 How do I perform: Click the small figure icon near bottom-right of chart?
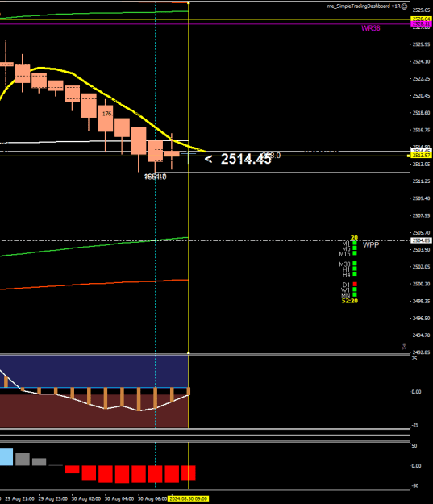pyautogui.click(x=405, y=346)
